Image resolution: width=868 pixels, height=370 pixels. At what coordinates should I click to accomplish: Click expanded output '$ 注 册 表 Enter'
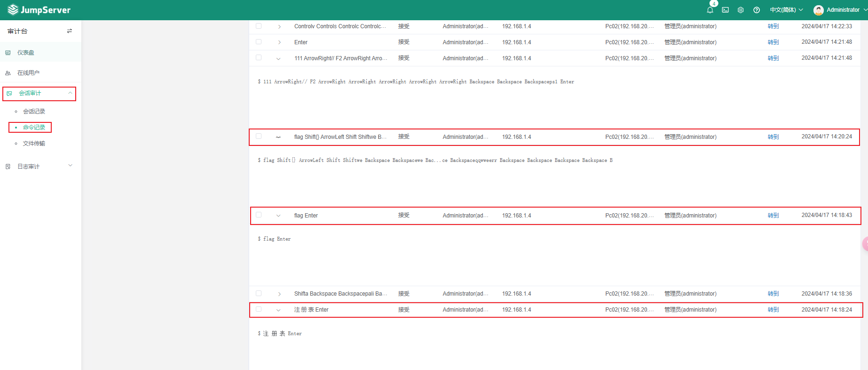click(x=280, y=334)
